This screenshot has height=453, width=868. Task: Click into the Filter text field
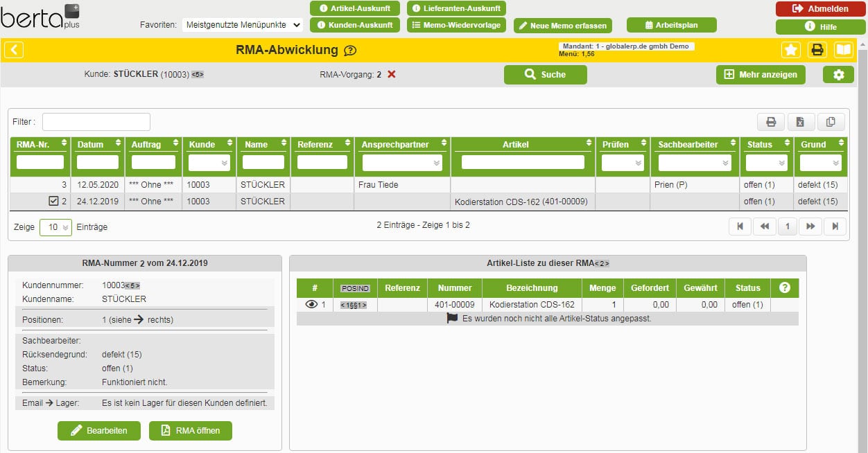pos(96,122)
